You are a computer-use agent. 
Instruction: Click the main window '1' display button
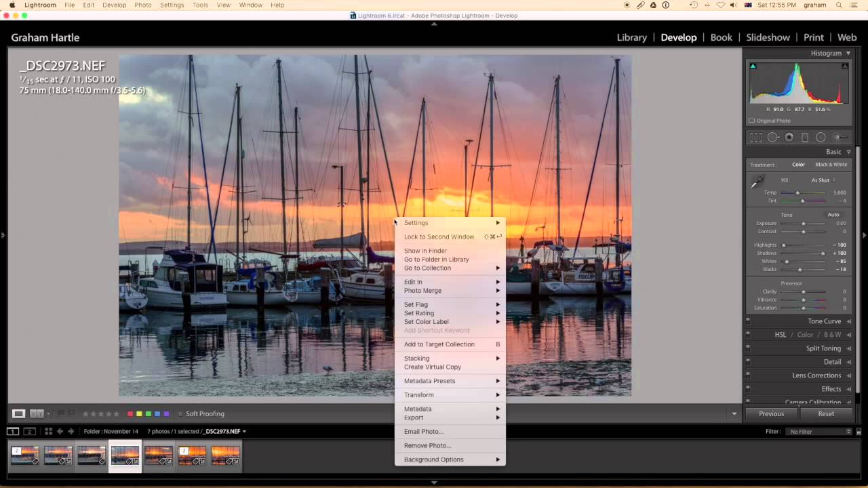click(x=13, y=431)
